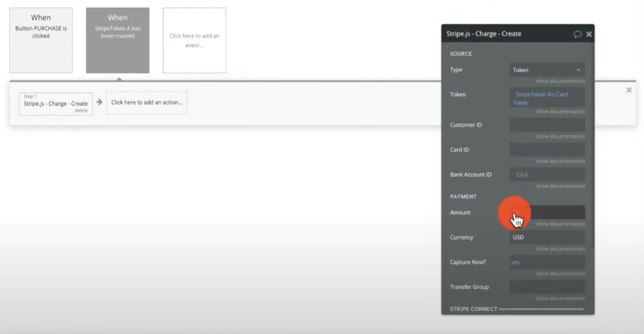Image resolution: width=644 pixels, height=334 pixels.
Task: Click here to add an action box
Action: click(147, 102)
